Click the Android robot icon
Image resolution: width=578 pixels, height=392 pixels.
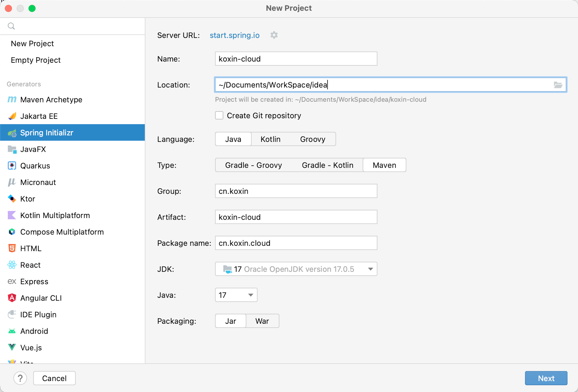click(12, 331)
